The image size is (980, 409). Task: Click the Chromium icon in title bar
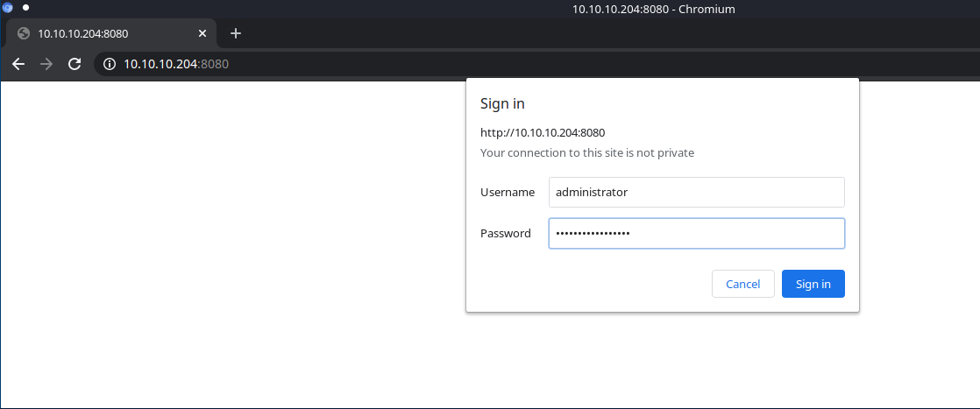7,7
